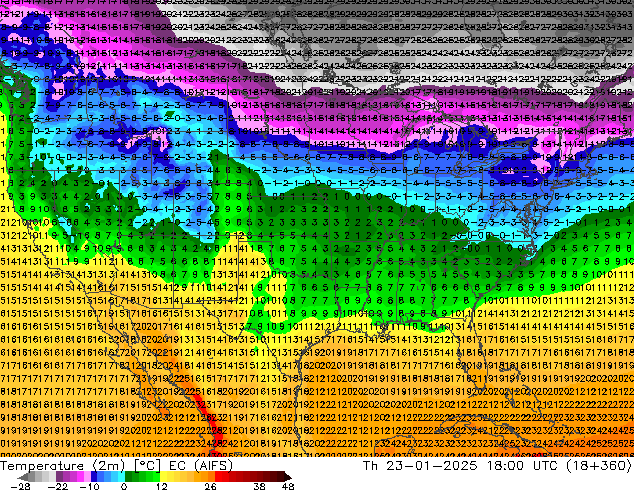Click the '38' legend label
The height and width of the screenshot is (490, 634).
coord(259,486)
